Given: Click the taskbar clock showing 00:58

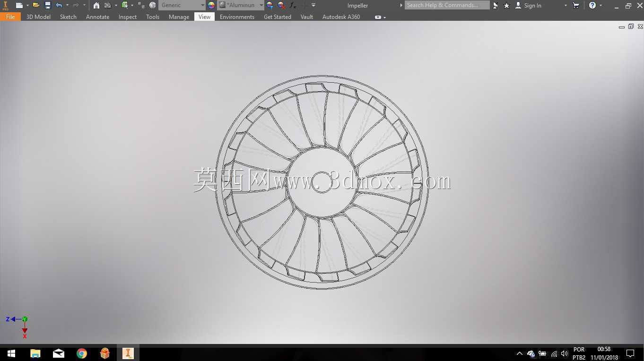Looking at the screenshot, I should 604,353.
